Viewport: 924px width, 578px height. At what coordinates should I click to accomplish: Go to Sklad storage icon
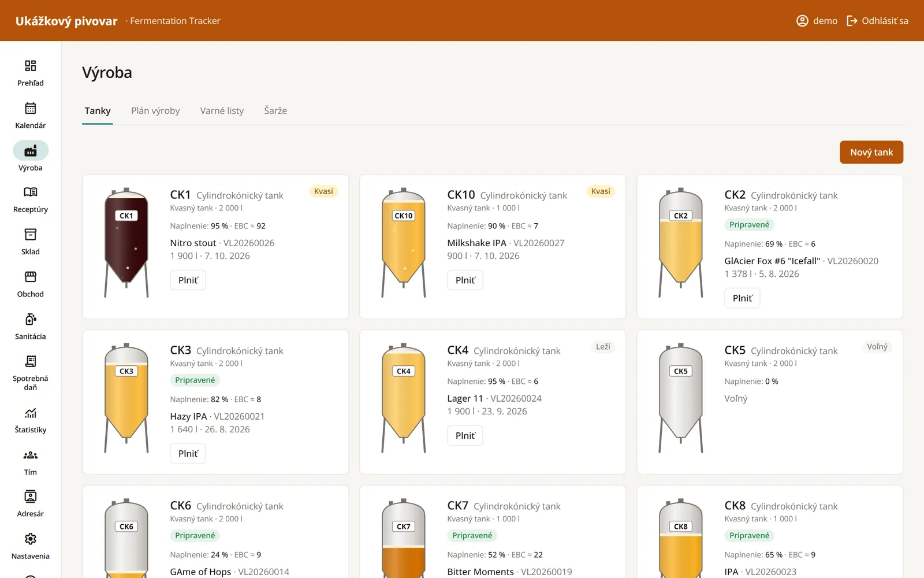(31, 234)
